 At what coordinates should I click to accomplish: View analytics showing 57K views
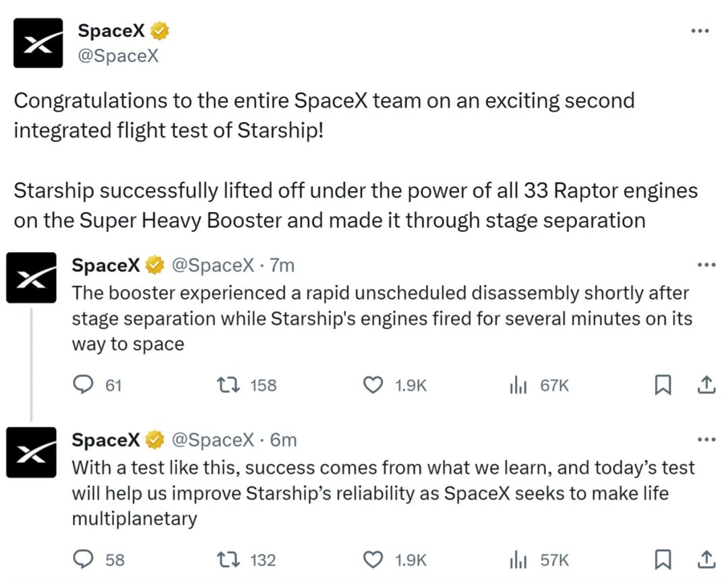(x=518, y=559)
